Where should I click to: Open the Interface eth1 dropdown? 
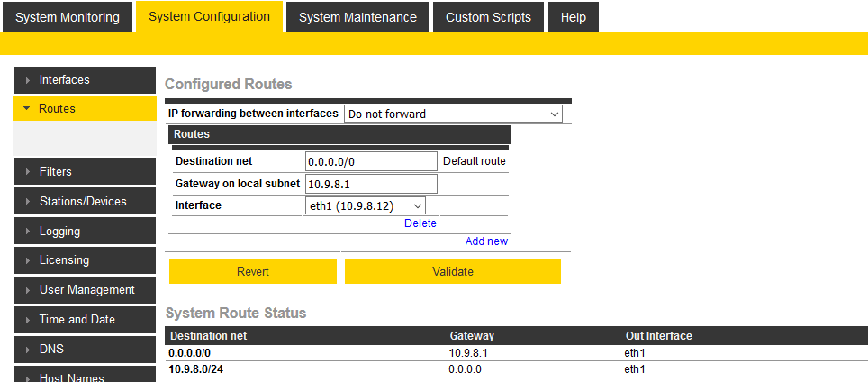[365, 206]
